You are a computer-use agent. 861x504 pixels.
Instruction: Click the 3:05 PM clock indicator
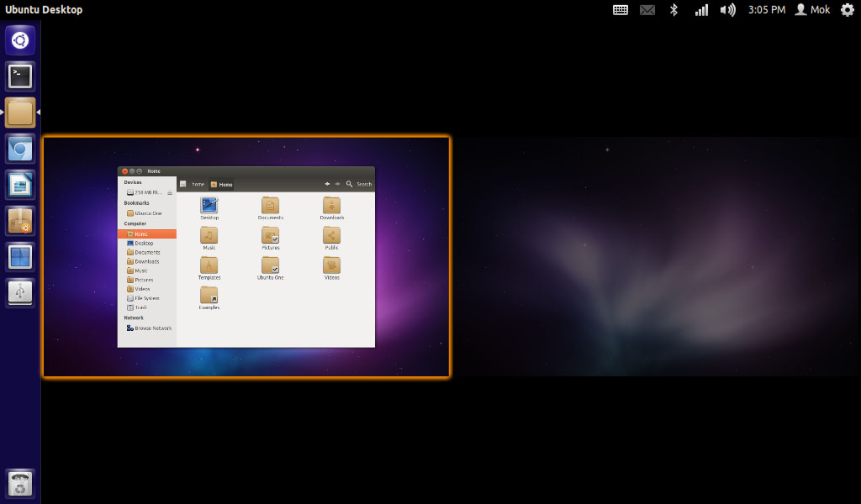click(x=767, y=10)
